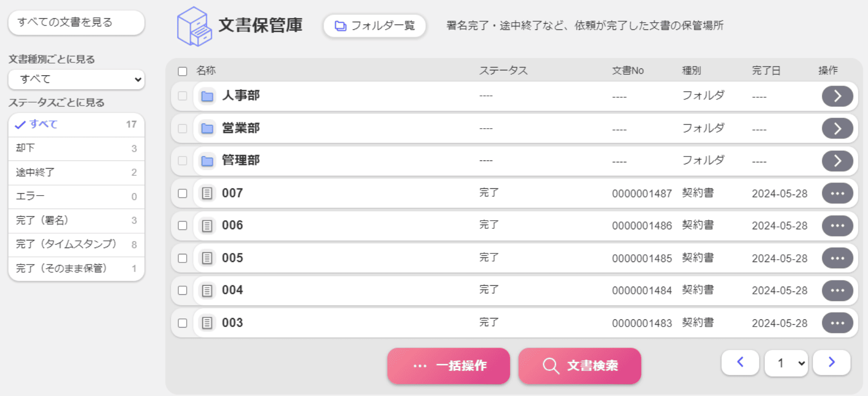Select the 完了（タイムスタンプ） status filter
Image resolution: width=868 pixels, height=396 pixels.
click(76, 244)
